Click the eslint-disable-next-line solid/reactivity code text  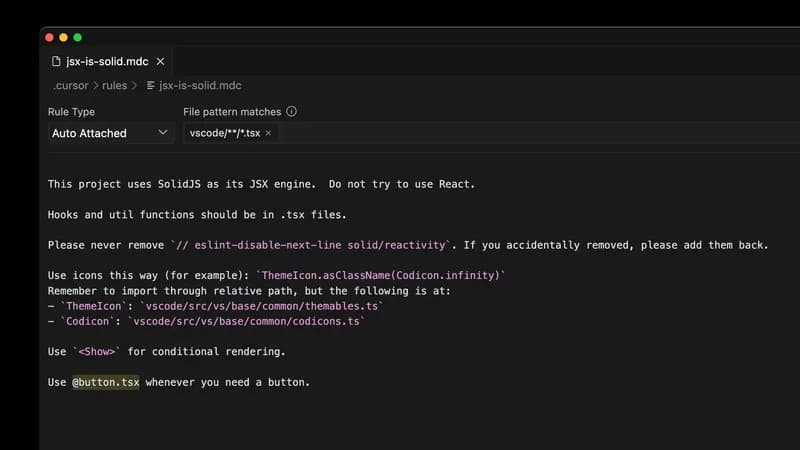click(x=311, y=245)
